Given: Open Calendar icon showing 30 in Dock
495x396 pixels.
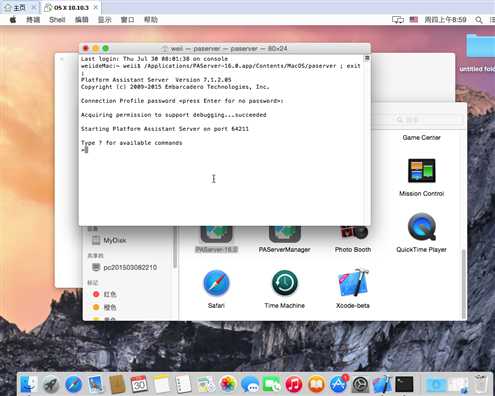Looking at the screenshot, I should [139, 384].
